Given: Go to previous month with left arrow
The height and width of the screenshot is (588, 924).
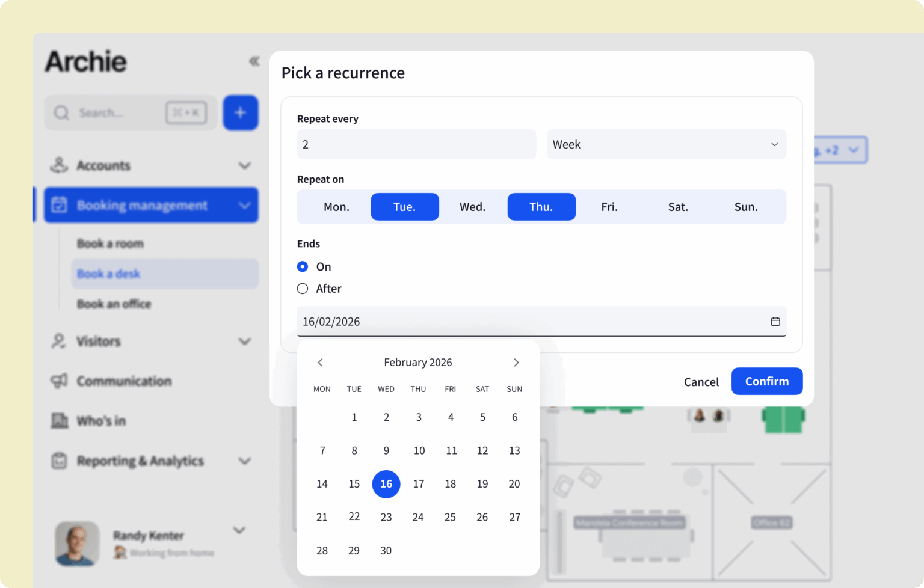Looking at the screenshot, I should point(321,362).
